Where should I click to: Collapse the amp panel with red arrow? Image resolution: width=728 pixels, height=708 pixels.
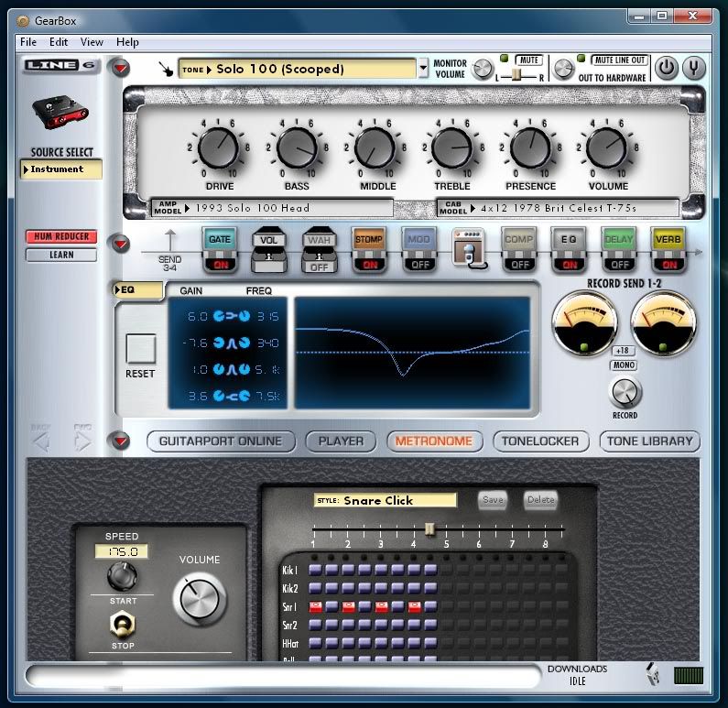pyautogui.click(x=120, y=68)
